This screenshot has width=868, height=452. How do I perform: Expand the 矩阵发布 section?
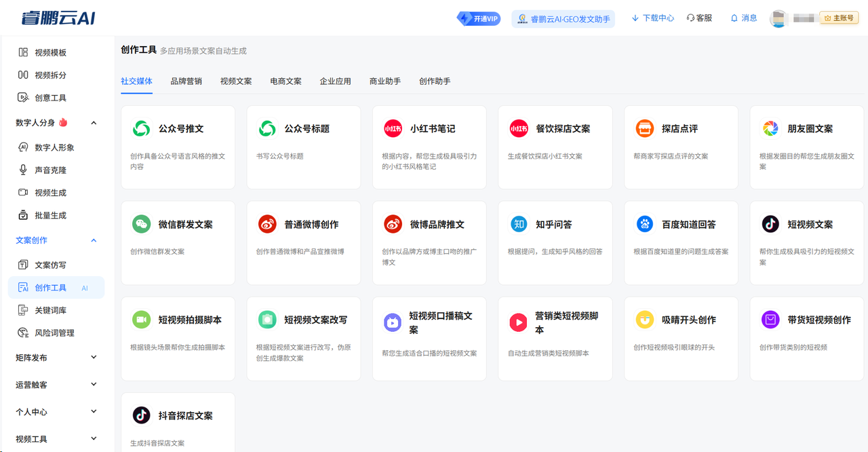pyautogui.click(x=94, y=358)
